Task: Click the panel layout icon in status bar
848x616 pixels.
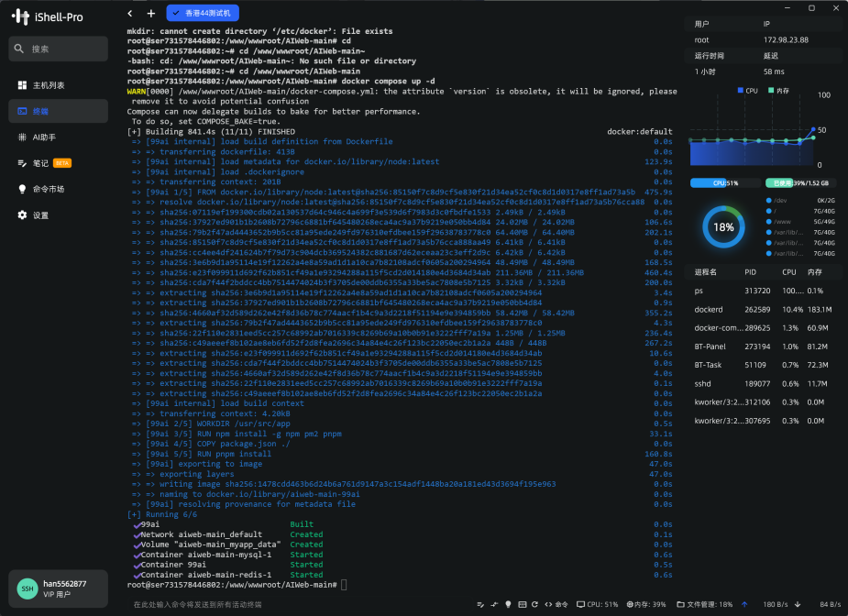Action: click(x=522, y=604)
